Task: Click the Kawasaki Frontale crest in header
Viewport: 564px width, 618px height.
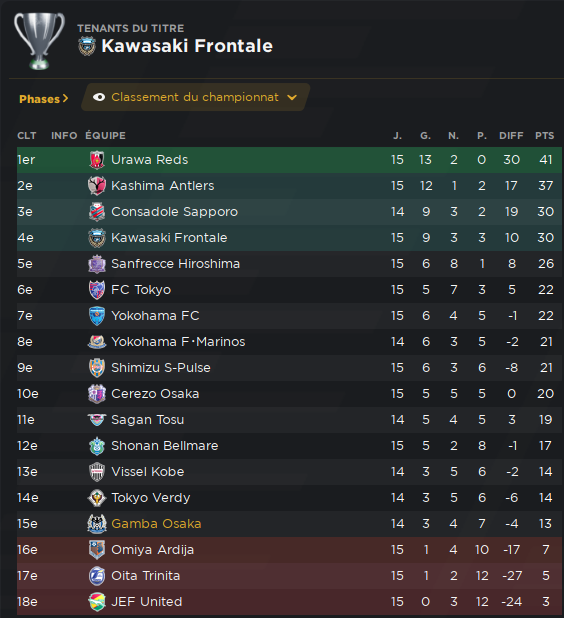Action: point(87,46)
